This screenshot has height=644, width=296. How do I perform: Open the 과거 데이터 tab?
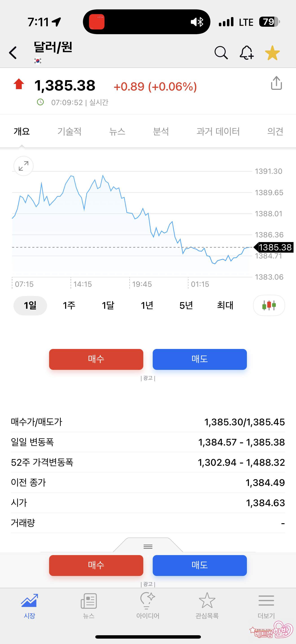click(x=218, y=131)
